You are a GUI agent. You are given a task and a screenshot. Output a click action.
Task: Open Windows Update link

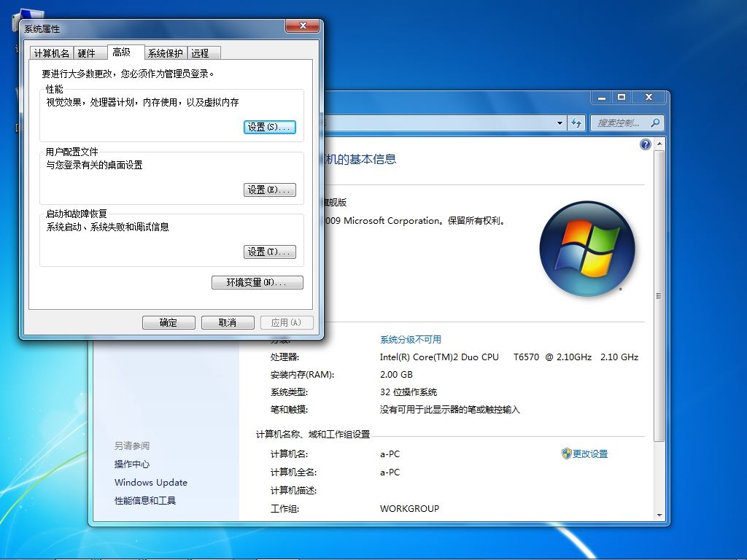click(x=151, y=483)
